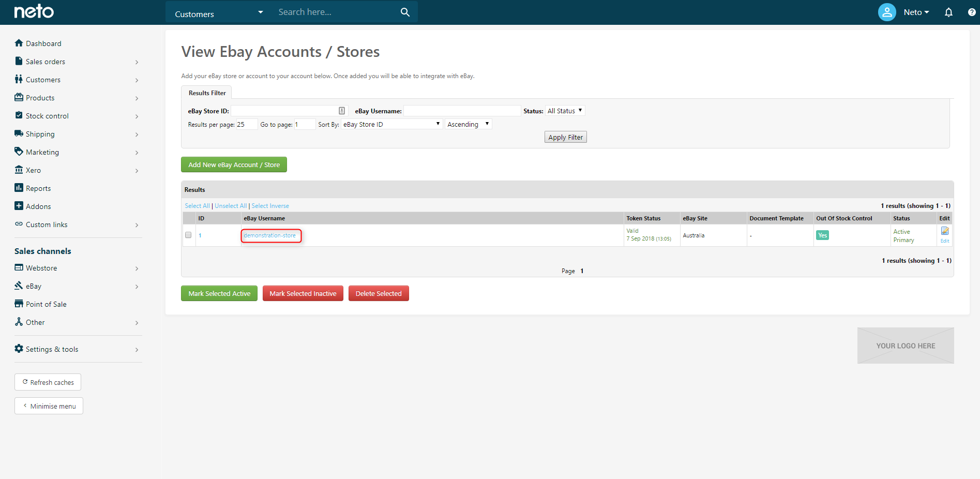Click the Shipping truck icon
Screen dimensions: 980x479
coord(19,133)
